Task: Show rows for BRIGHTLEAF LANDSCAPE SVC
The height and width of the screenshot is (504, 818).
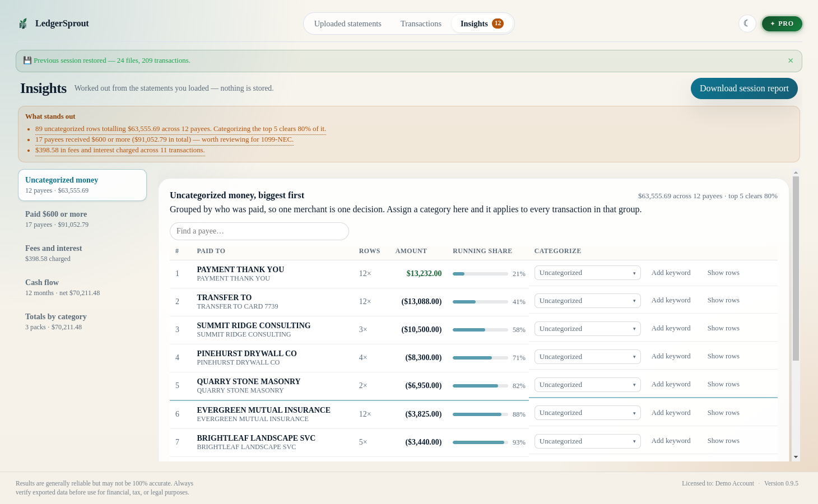Action: click(723, 441)
